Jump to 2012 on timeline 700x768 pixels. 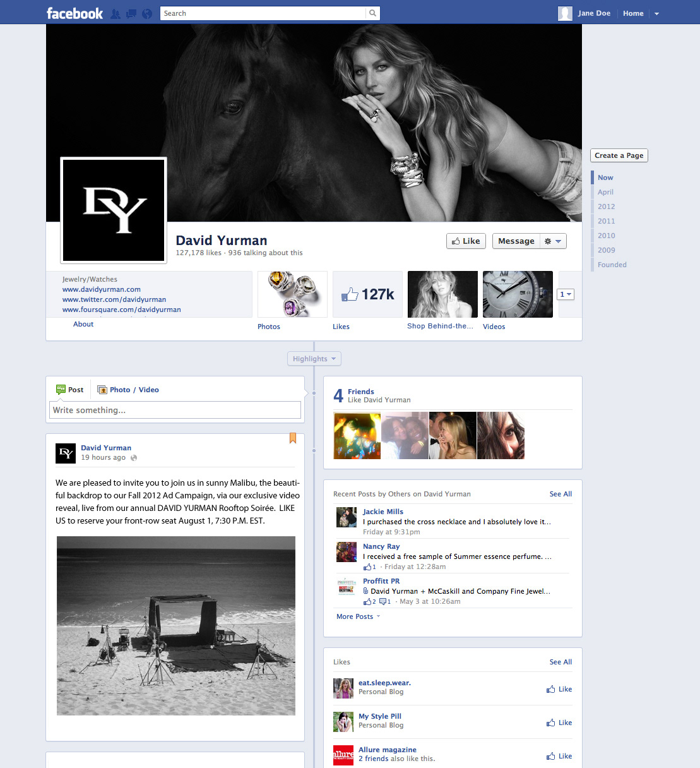pos(606,207)
